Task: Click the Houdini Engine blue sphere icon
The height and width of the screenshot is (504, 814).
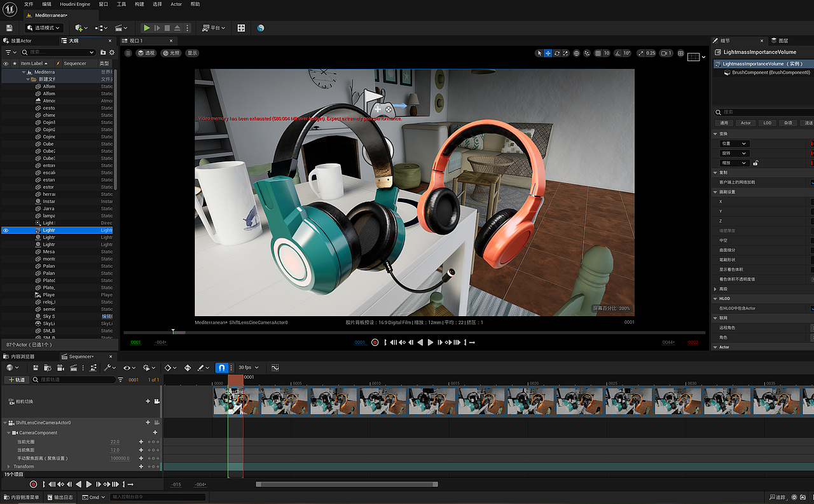Action: pyautogui.click(x=261, y=28)
